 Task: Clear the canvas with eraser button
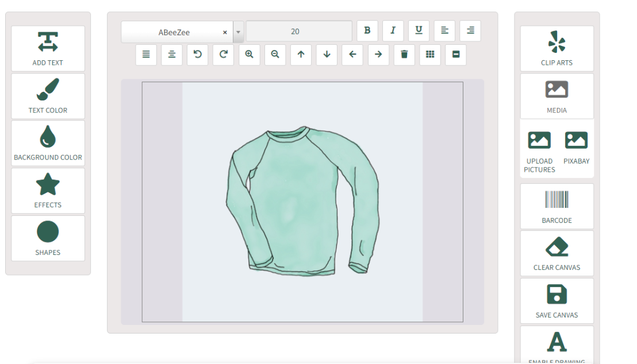pos(557,254)
